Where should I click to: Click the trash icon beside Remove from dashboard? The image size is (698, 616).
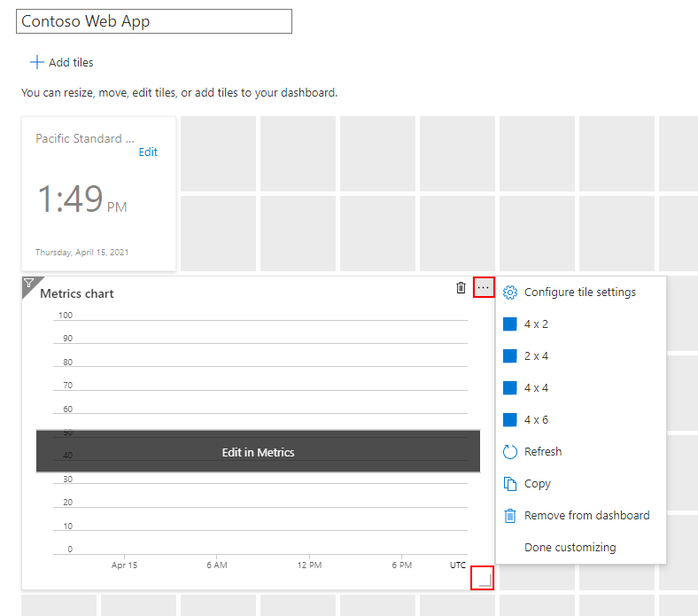pos(509,516)
